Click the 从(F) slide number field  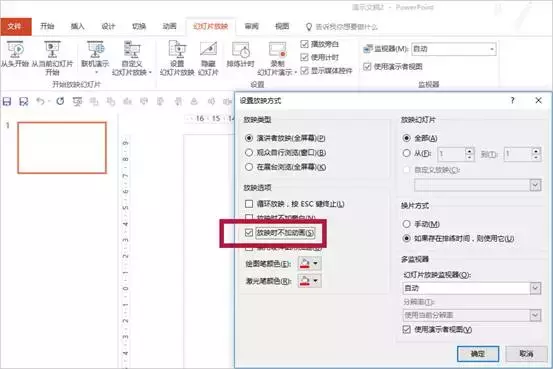click(x=451, y=154)
